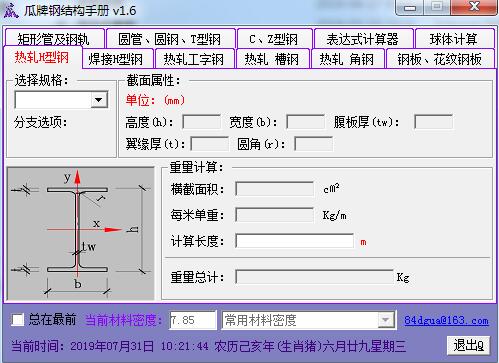Select the 热轧H型钢 tab

pos(42,57)
